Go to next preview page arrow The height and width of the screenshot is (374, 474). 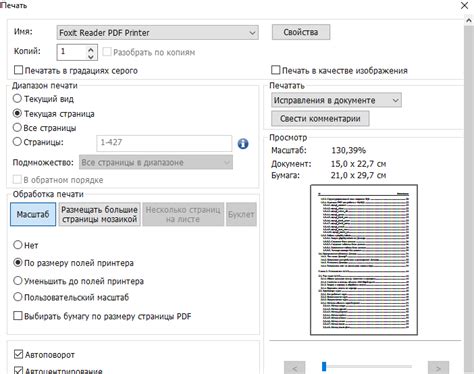coord(438,368)
